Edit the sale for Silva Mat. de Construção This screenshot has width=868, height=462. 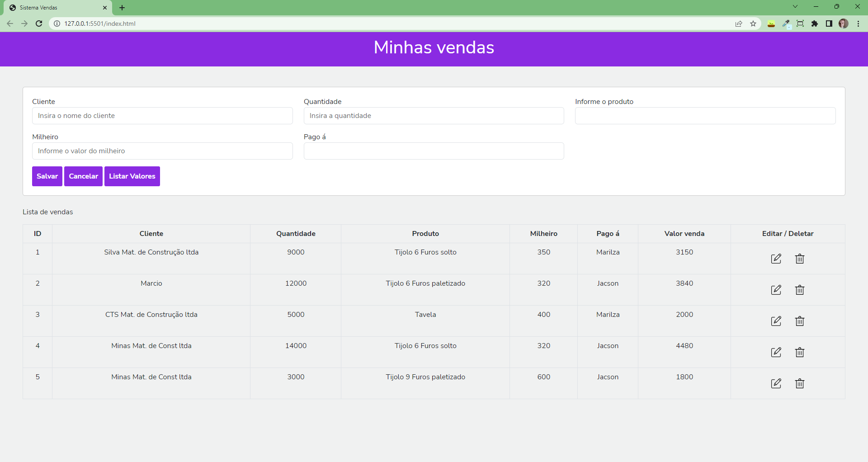(x=776, y=259)
